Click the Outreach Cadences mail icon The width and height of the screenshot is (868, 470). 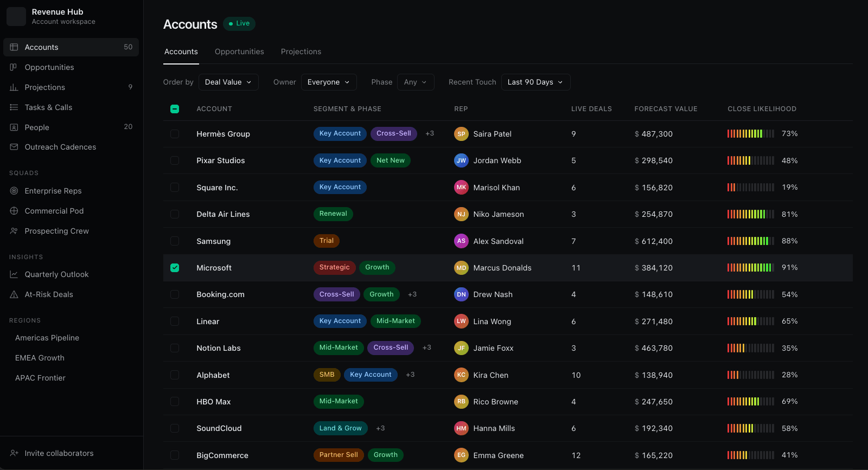(14, 147)
